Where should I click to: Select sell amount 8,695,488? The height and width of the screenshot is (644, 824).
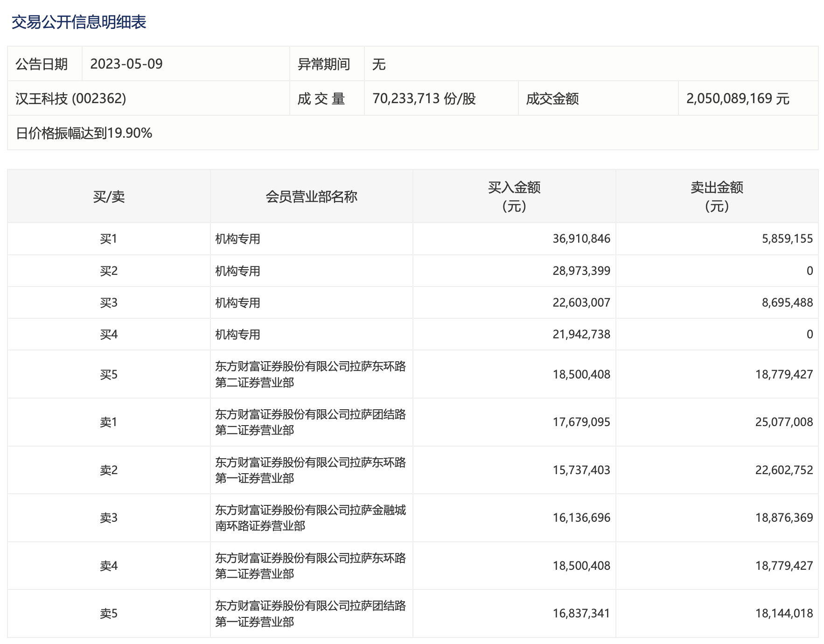[x=788, y=302]
